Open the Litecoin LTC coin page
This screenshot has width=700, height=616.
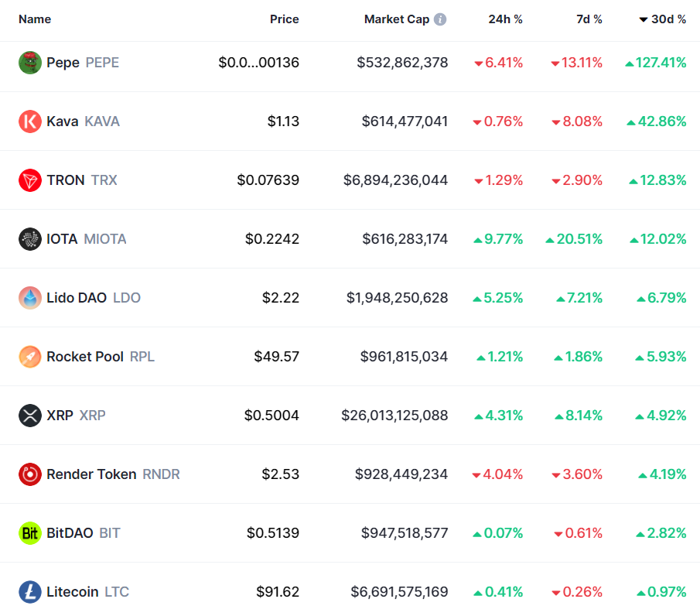(x=87, y=592)
